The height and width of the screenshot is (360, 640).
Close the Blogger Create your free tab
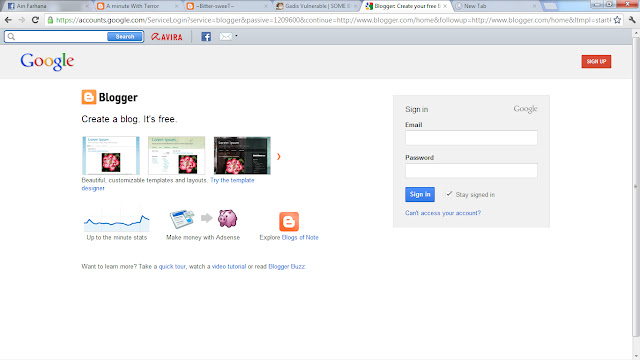(445, 6)
